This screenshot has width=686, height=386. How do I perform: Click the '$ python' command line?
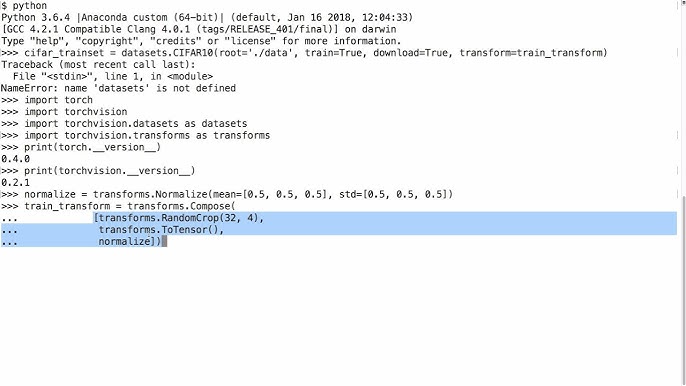pyautogui.click(x=24, y=6)
